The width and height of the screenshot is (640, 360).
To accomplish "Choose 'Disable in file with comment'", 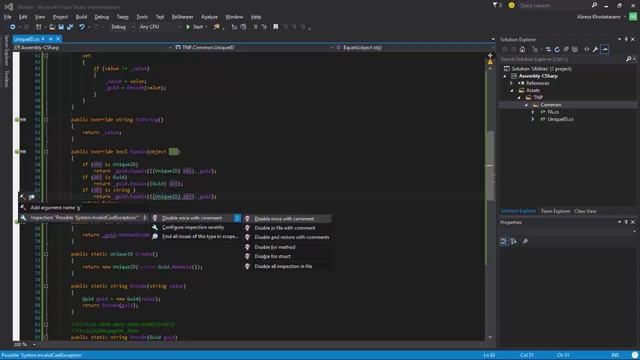I will tap(285, 228).
